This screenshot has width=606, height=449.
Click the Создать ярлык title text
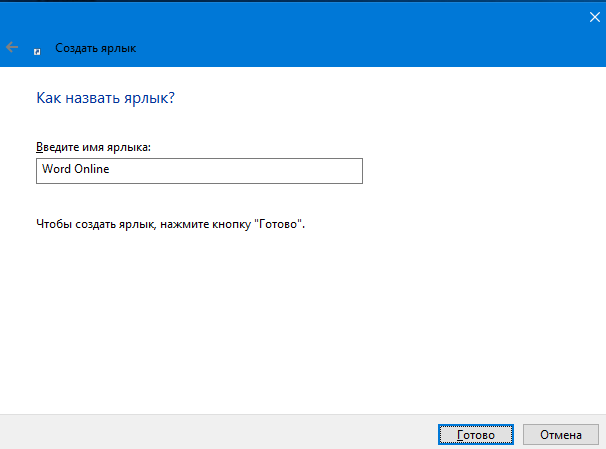coord(95,48)
